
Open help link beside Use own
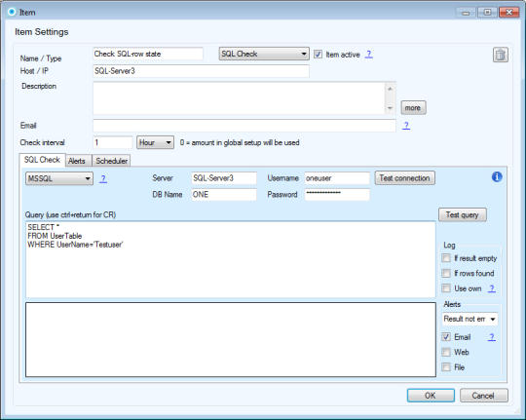(492, 288)
